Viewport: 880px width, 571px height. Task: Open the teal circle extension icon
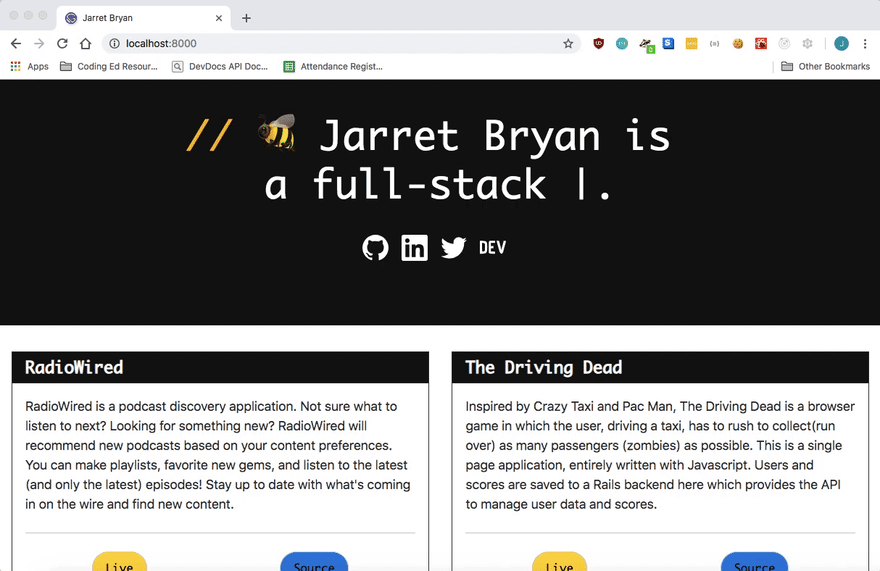pos(622,43)
